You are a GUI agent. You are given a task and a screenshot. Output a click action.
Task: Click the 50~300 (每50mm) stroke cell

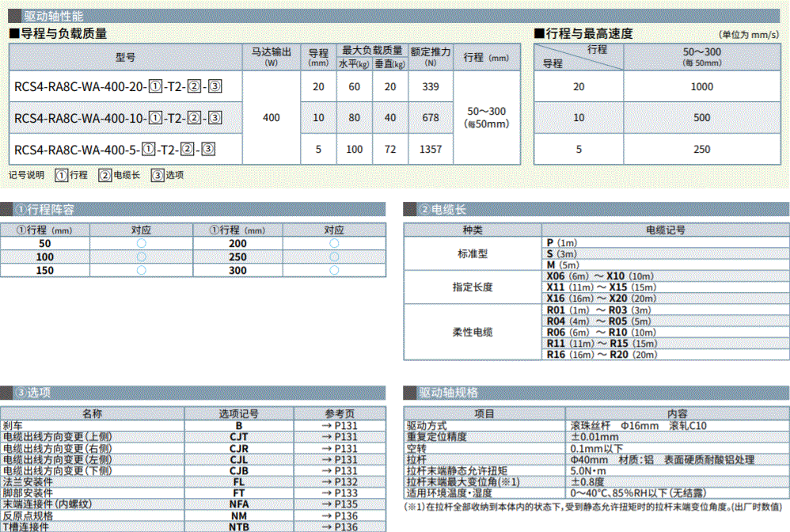pos(487,117)
